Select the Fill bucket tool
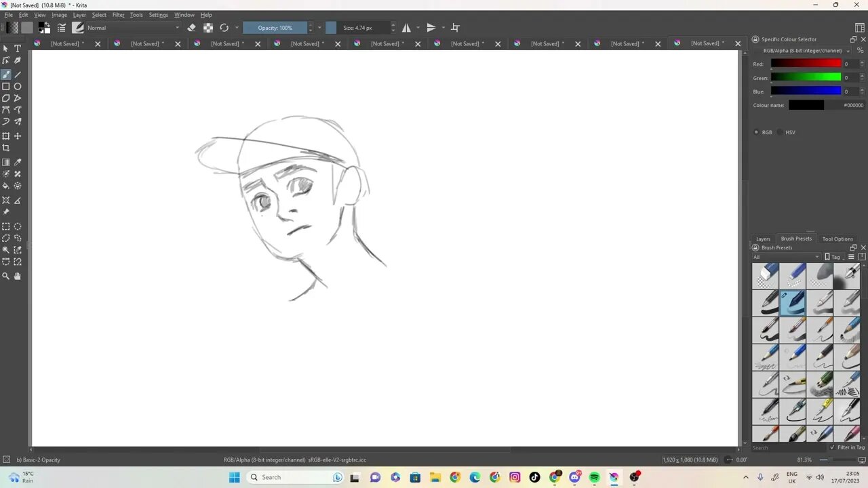868x488 pixels. point(6,186)
